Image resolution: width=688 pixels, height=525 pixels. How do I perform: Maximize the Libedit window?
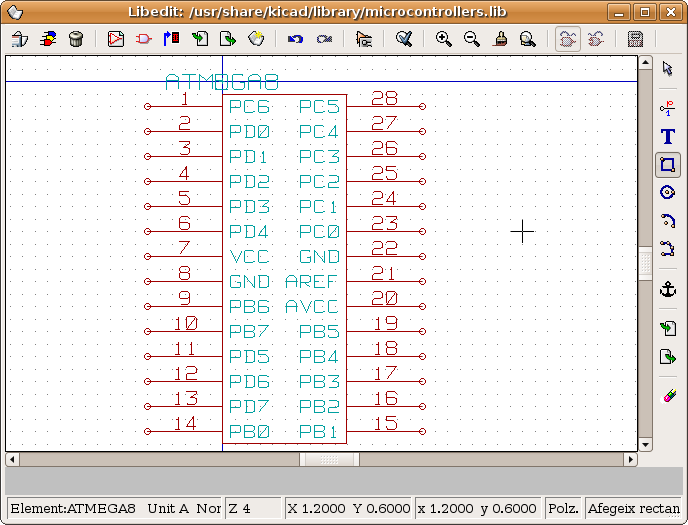[645, 12]
